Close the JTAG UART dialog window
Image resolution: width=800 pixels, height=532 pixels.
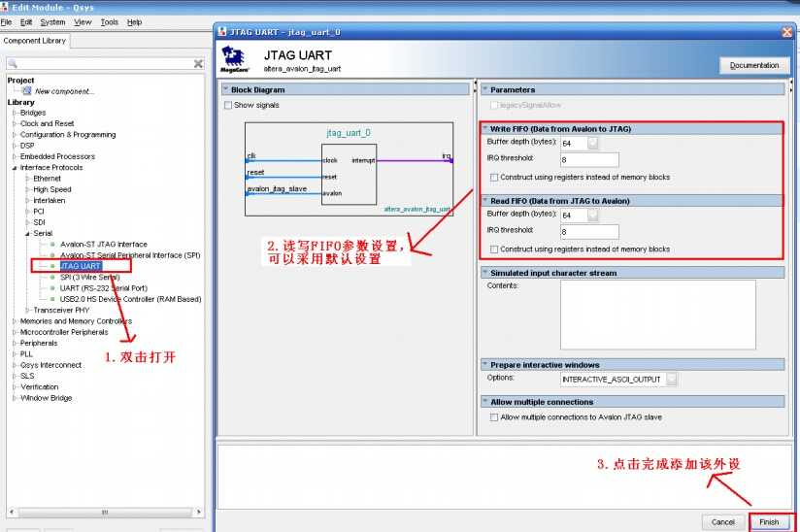[x=786, y=32]
